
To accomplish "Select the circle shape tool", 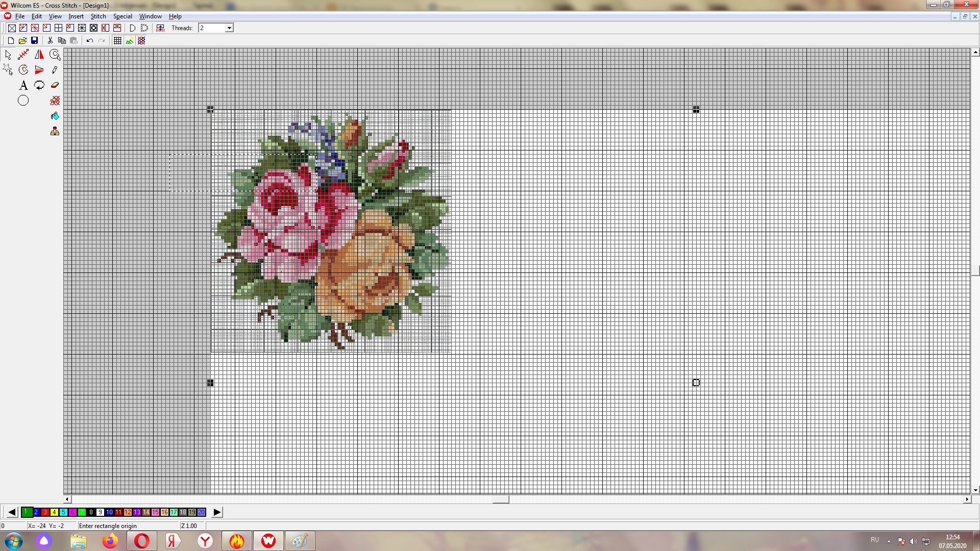I will pos(23,101).
